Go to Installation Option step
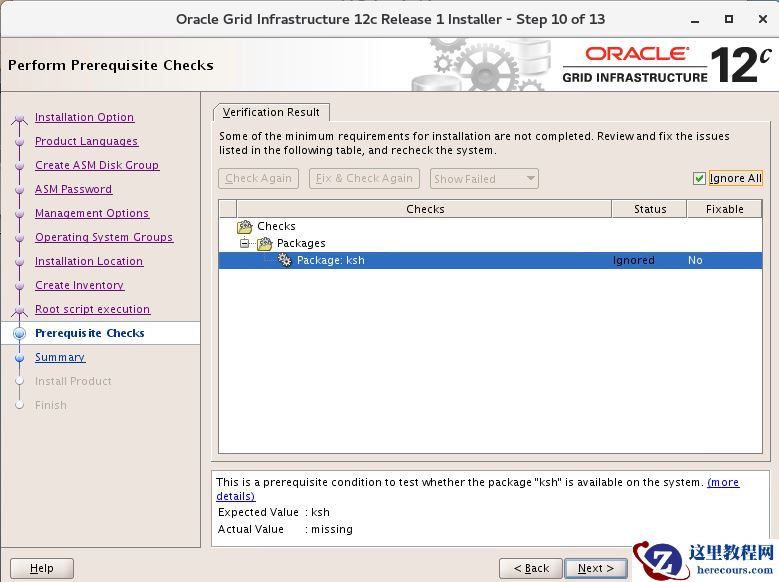The height and width of the screenshot is (582, 779). click(x=84, y=117)
